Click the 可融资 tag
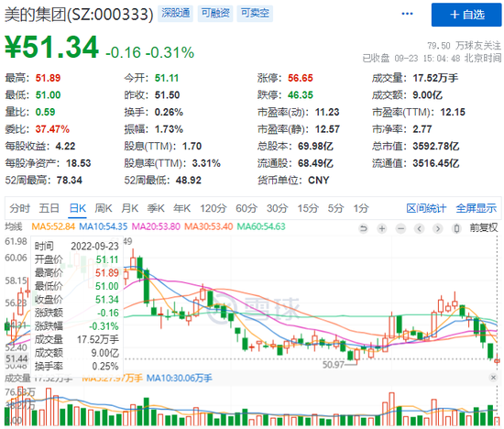504x429 pixels. point(215,14)
